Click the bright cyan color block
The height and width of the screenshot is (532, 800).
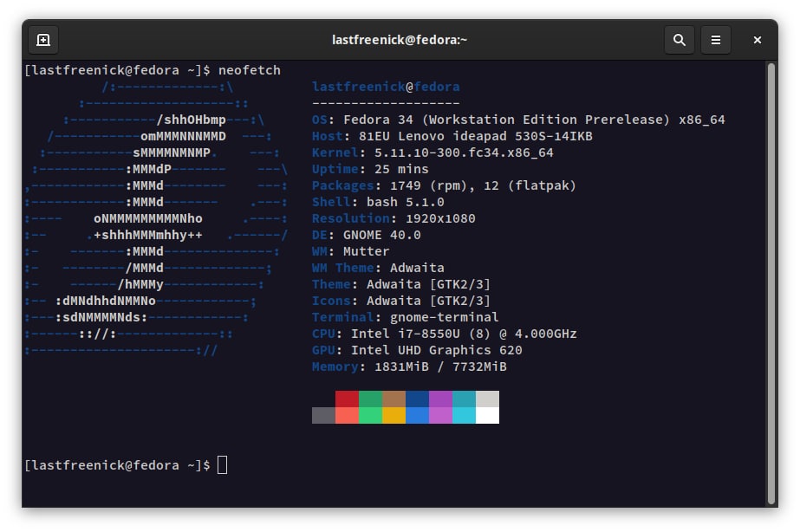pos(464,415)
